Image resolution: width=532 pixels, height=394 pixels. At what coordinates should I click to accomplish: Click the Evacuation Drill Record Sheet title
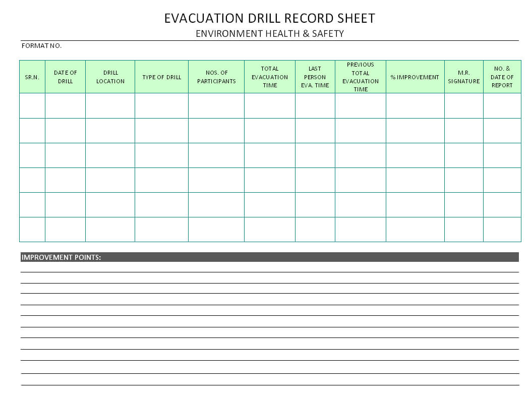tap(269, 18)
